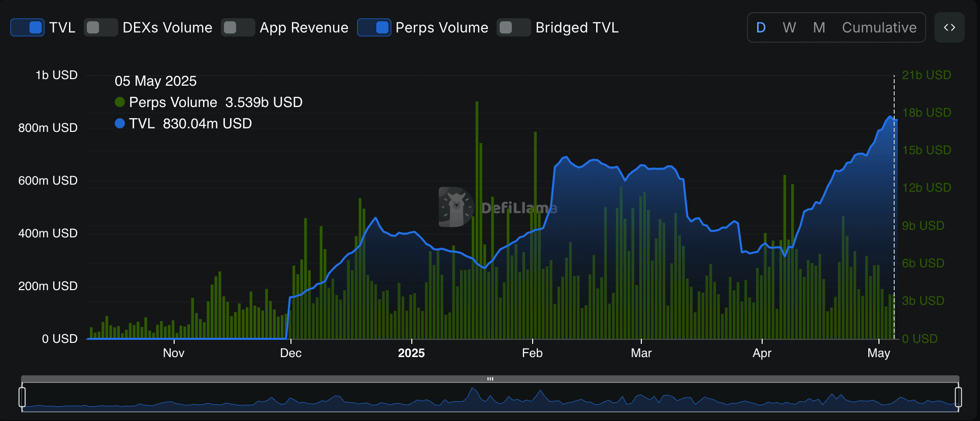Switch to weekly W interval

tap(789, 27)
